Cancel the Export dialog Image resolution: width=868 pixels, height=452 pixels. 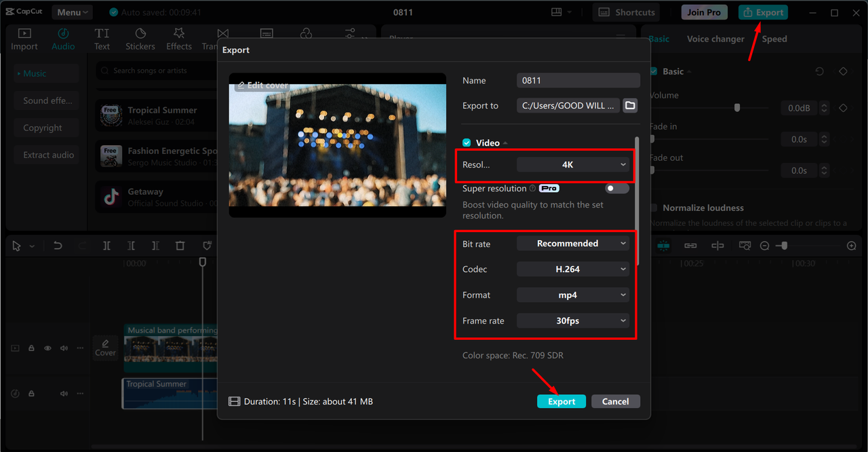[x=615, y=401]
